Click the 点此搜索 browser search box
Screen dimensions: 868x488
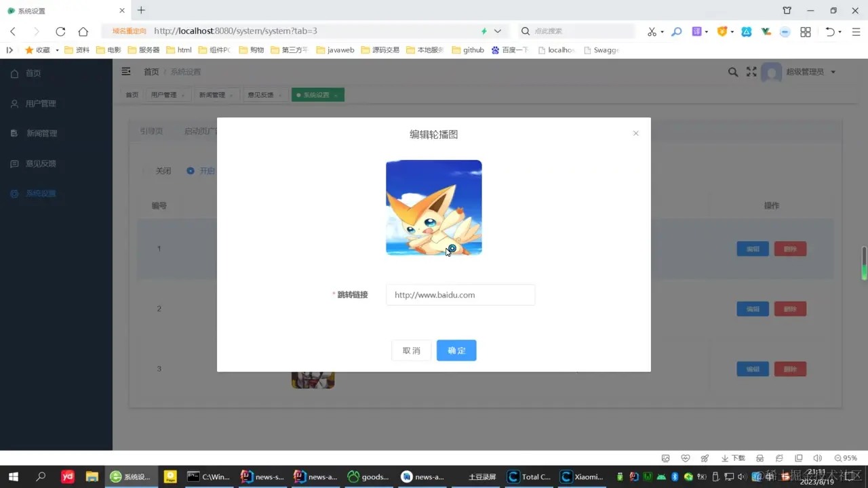click(577, 31)
